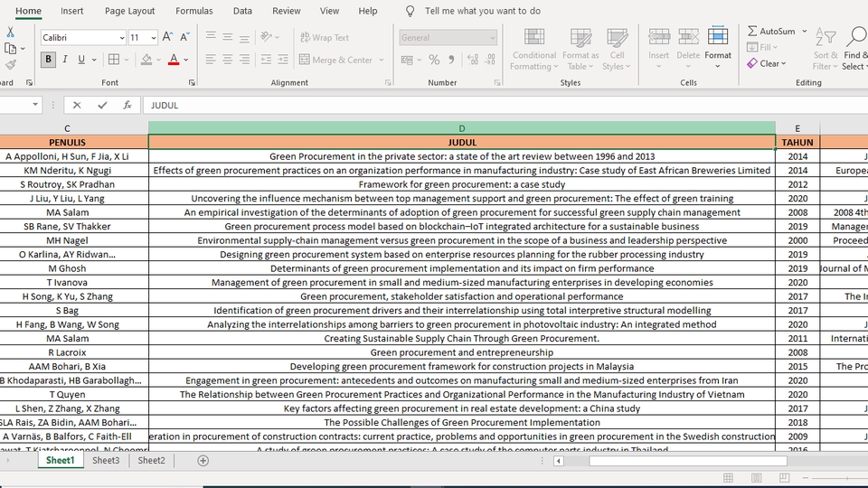Screen dimensions: 868x488
Task: Toggle Italic formatting
Action: [65, 60]
